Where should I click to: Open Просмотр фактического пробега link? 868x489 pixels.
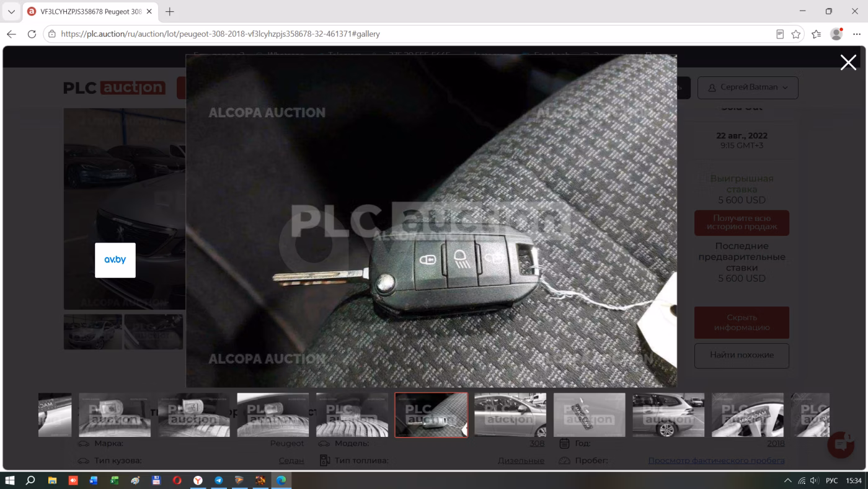716,460
